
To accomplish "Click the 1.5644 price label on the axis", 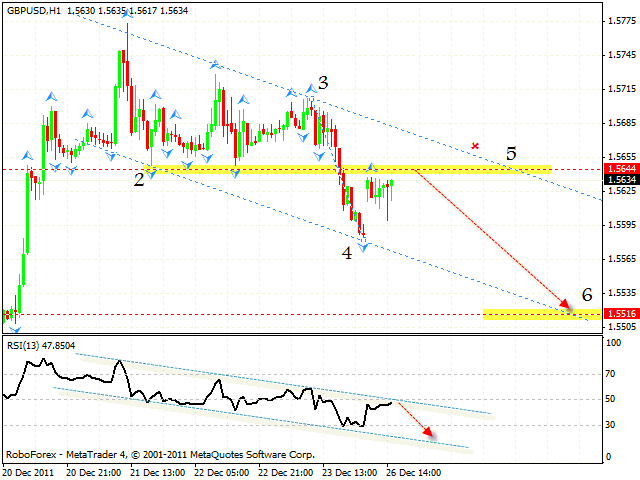I will click(x=618, y=169).
